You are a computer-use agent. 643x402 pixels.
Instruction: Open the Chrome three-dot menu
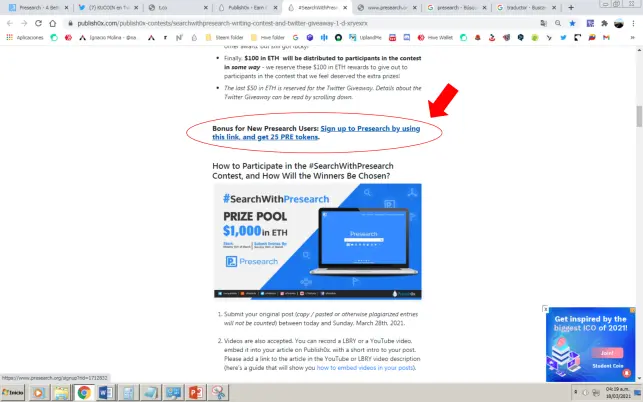pos(633,23)
